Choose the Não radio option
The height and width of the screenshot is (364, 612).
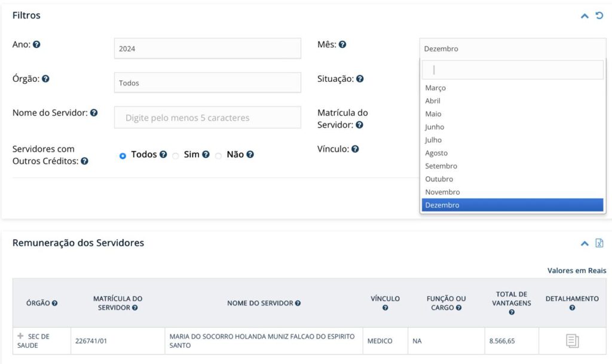219,155
